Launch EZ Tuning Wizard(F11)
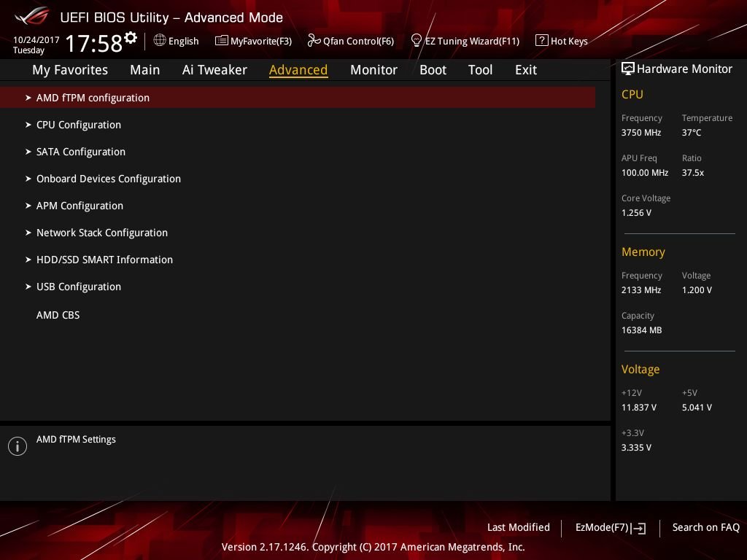Image resolution: width=747 pixels, height=560 pixels. (465, 41)
